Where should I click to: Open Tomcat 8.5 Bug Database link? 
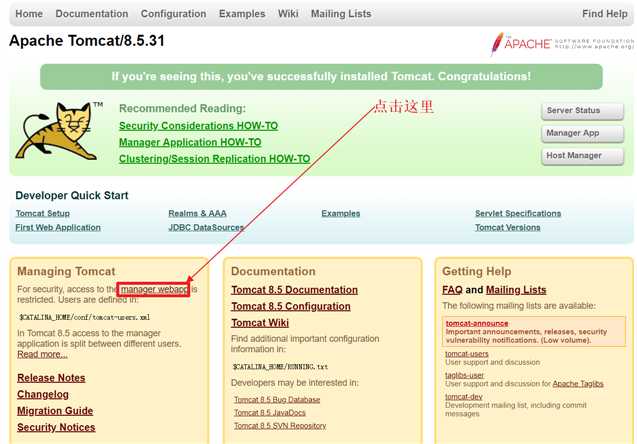pos(277,400)
